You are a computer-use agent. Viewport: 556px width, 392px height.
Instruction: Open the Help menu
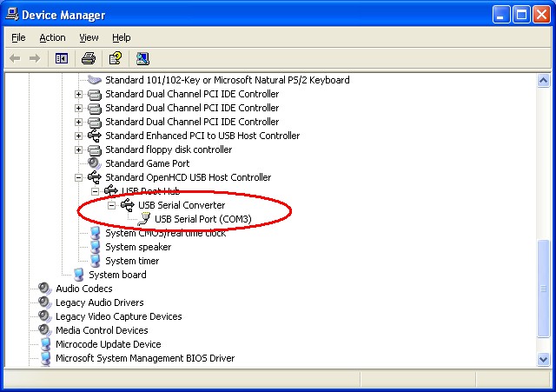(x=122, y=37)
